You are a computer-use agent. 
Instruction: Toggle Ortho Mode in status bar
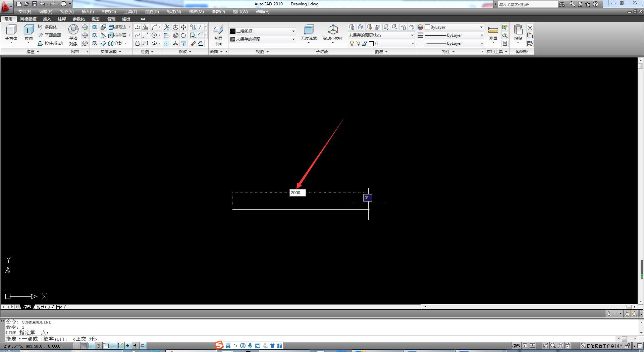(x=91, y=346)
